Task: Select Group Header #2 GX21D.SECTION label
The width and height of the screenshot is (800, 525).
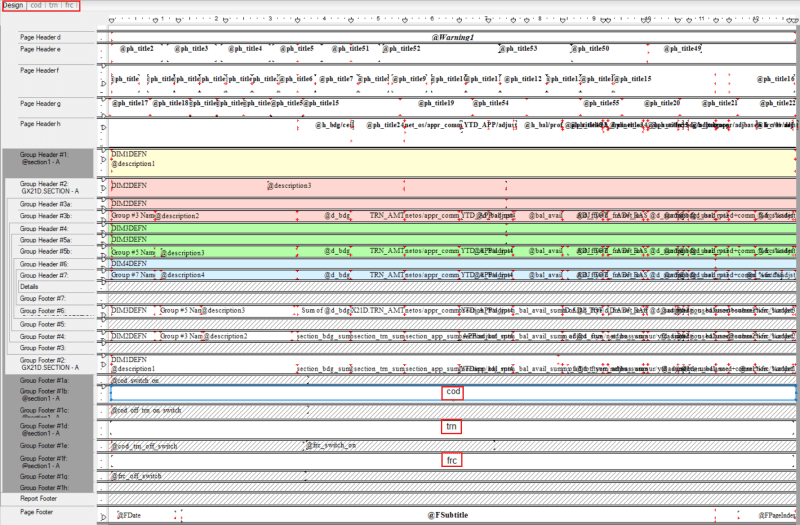Action: click(49, 187)
